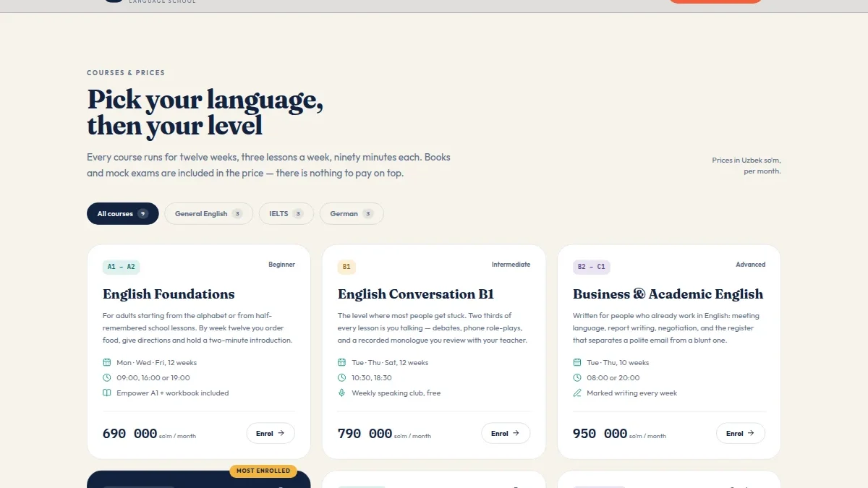
Task: Click the calendar icon beside Tue · Thu, 10 weeks
Action: (577, 362)
